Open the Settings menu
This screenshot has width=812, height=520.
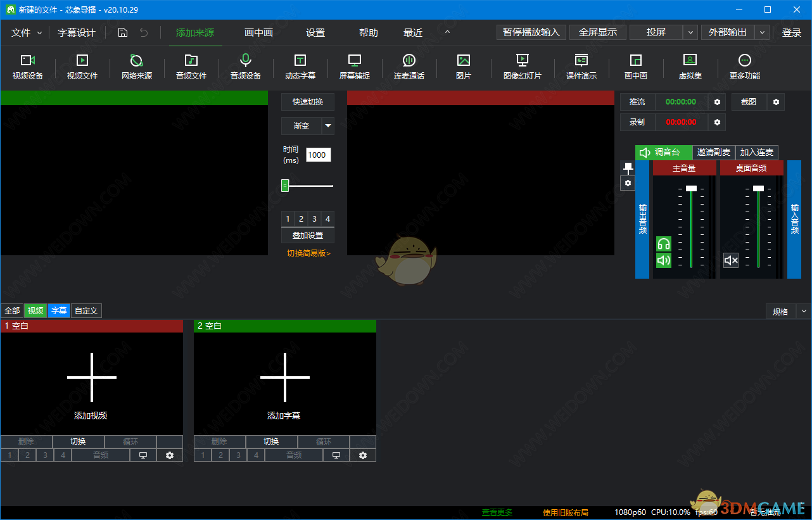315,33
